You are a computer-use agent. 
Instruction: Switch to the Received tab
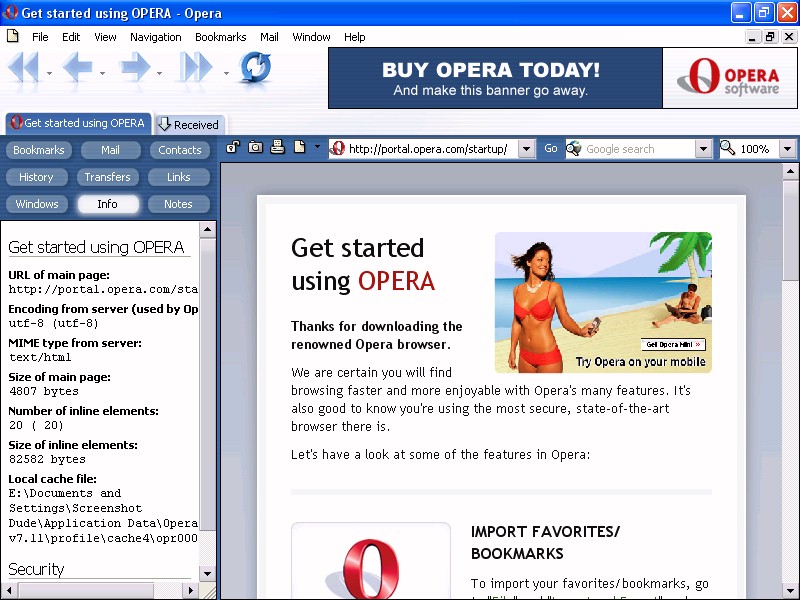coord(189,124)
